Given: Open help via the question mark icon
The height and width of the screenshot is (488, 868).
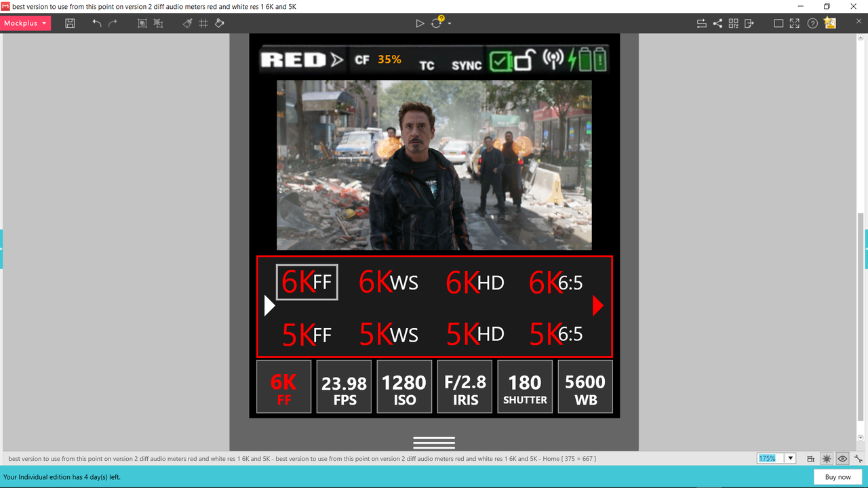Looking at the screenshot, I should pyautogui.click(x=812, y=23).
